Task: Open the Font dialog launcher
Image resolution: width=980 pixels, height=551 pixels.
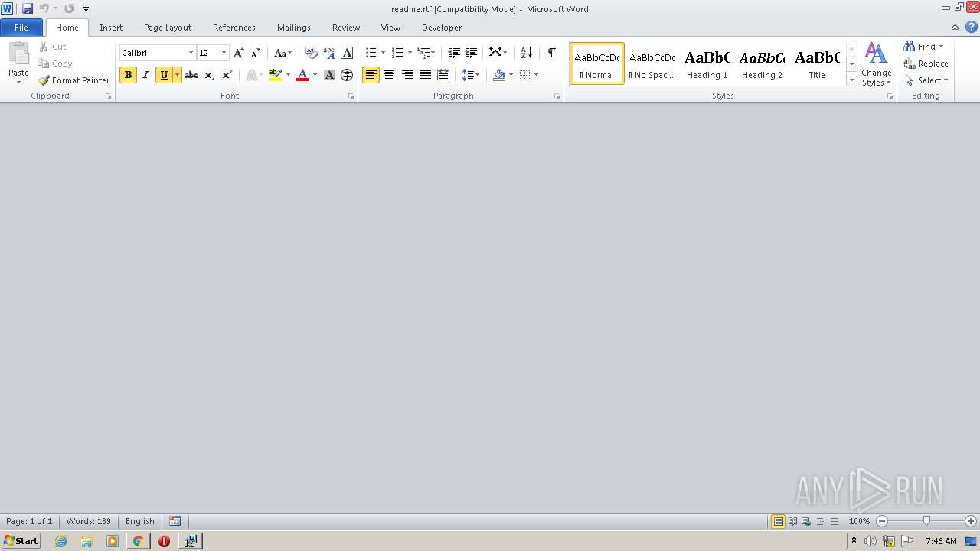Action: (x=351, y=96)
